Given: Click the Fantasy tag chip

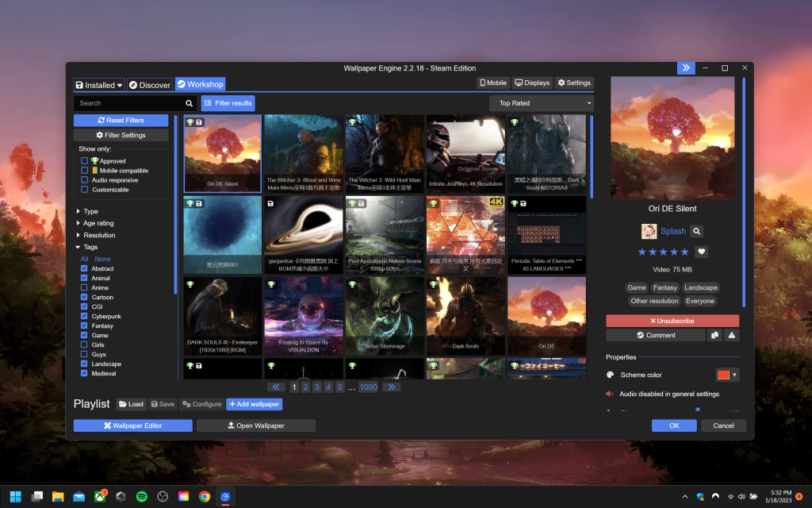Looking at the screenshot, I should [665, 287].
